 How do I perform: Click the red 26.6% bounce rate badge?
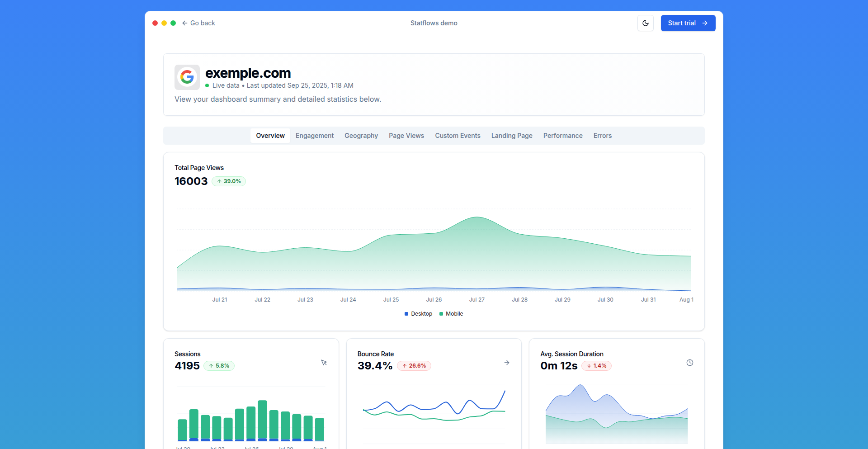(x=414, y=366)
